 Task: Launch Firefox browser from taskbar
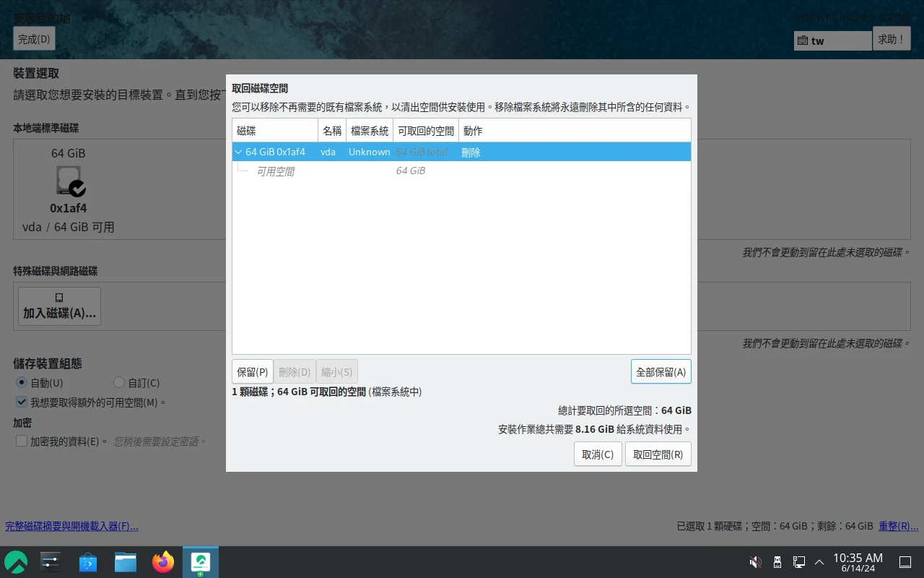[163, 561]
